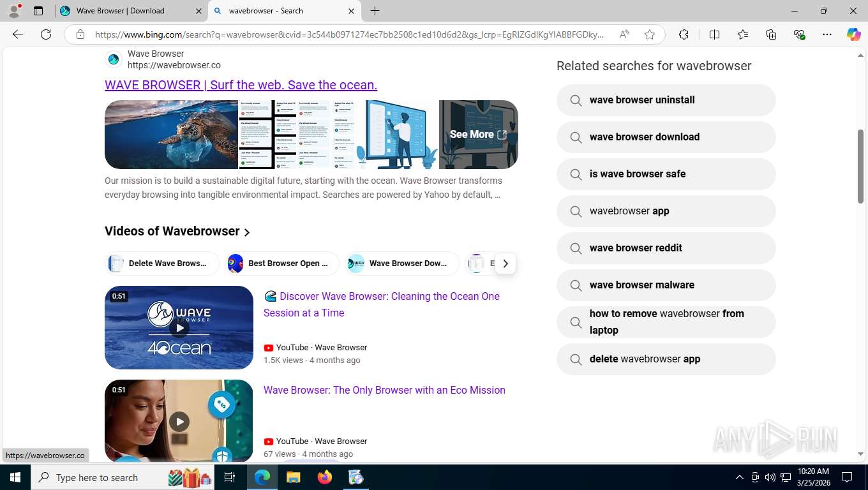Search related: how to remove wavebrowser from laptop
Image resolution: width=868 pixels, height=490 pixels.
coord(666,322)
